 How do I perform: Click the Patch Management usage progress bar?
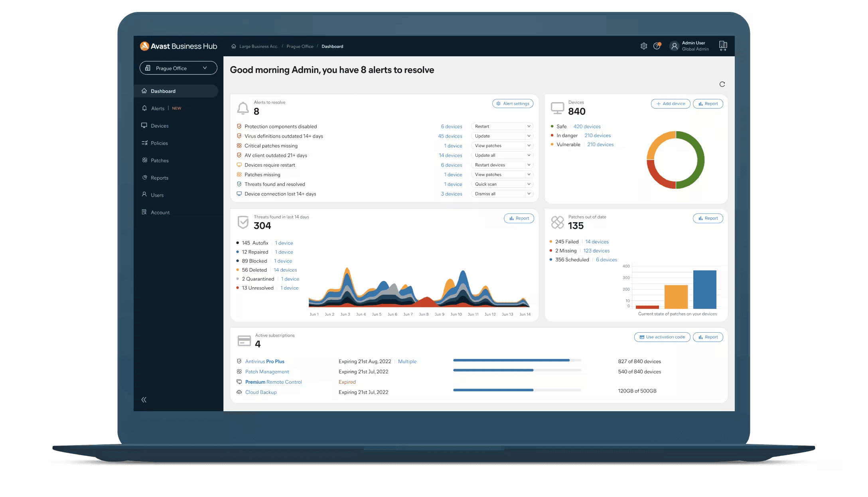pos(517,370)
